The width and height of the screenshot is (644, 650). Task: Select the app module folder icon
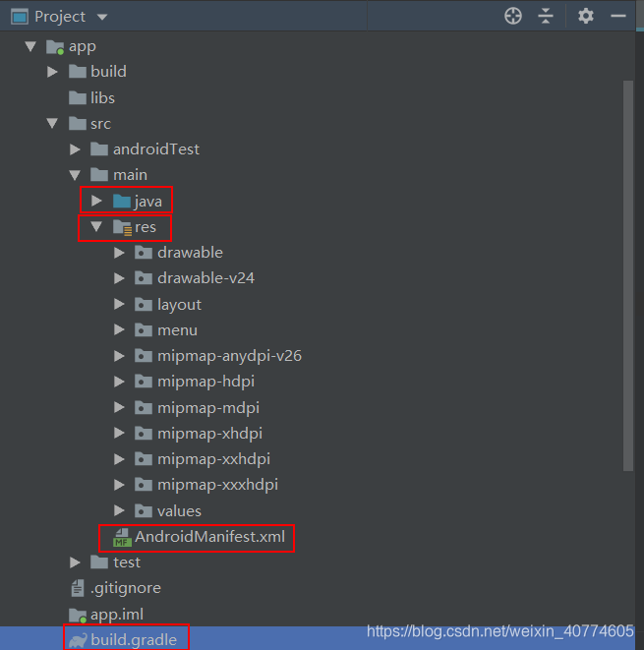[55, 47]
